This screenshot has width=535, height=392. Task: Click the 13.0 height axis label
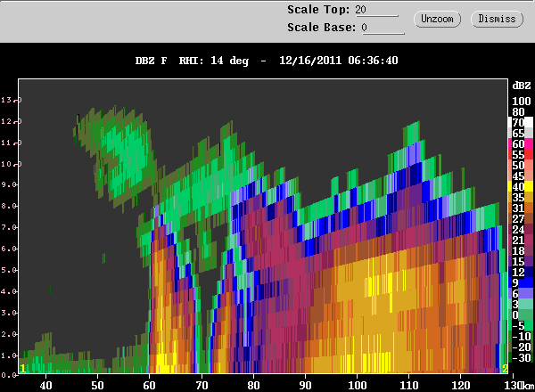click(10, 100)
